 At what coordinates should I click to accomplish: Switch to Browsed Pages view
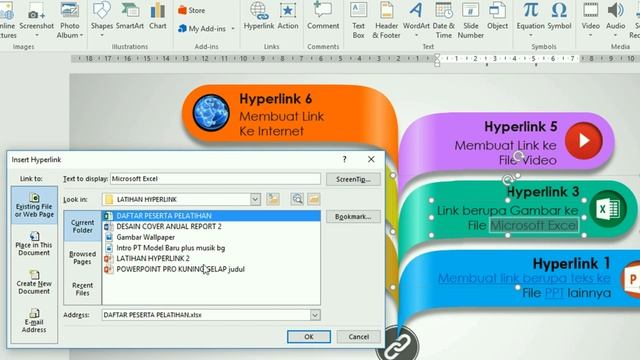(82, 258)
